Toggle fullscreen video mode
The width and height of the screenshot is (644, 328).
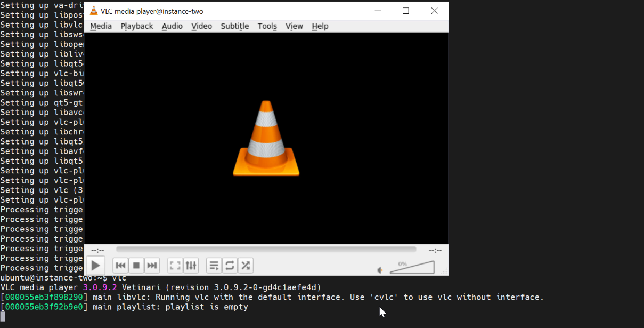tap(175, 265)
